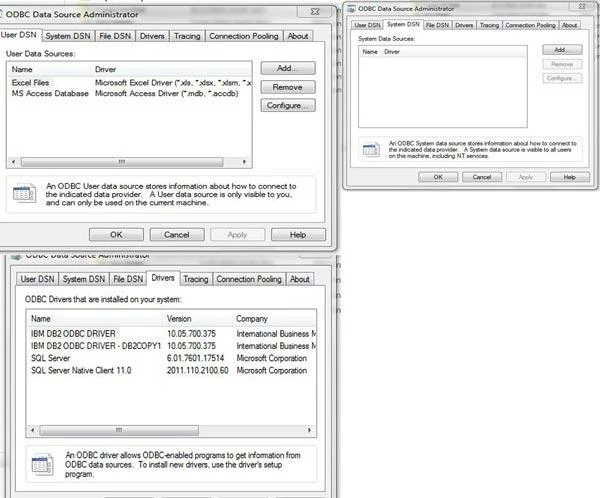The width and height of the screenshot is (600, 498).
Task: Open Connection Pooling tab in User Data Sources window
Action: tap(244, 36)
